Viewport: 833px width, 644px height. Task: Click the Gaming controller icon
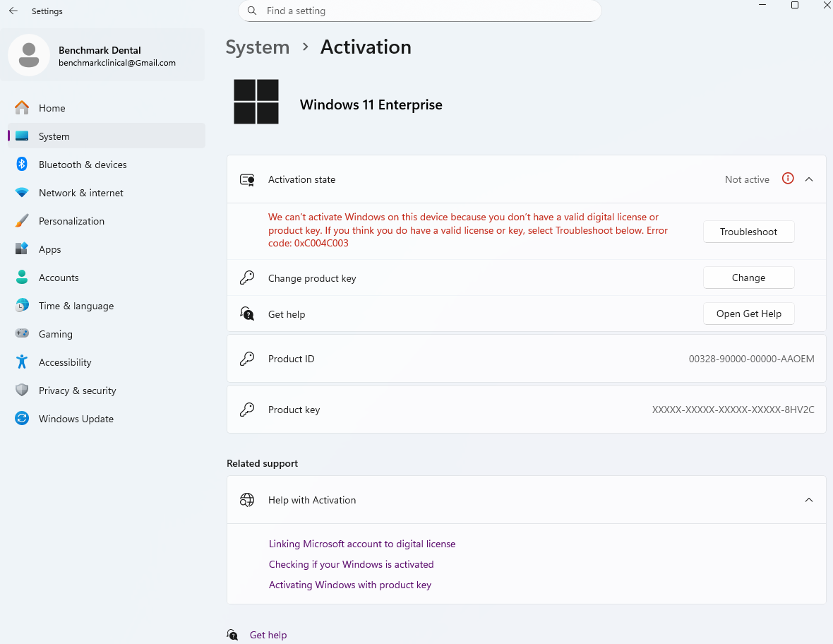pyautogui.click(x=22, y=334)
